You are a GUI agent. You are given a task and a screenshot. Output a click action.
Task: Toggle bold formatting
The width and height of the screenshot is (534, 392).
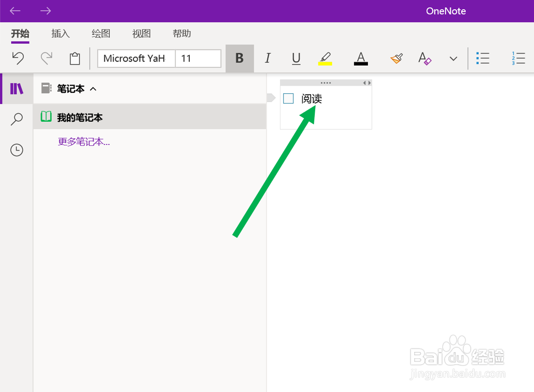(x=240, y=58)
